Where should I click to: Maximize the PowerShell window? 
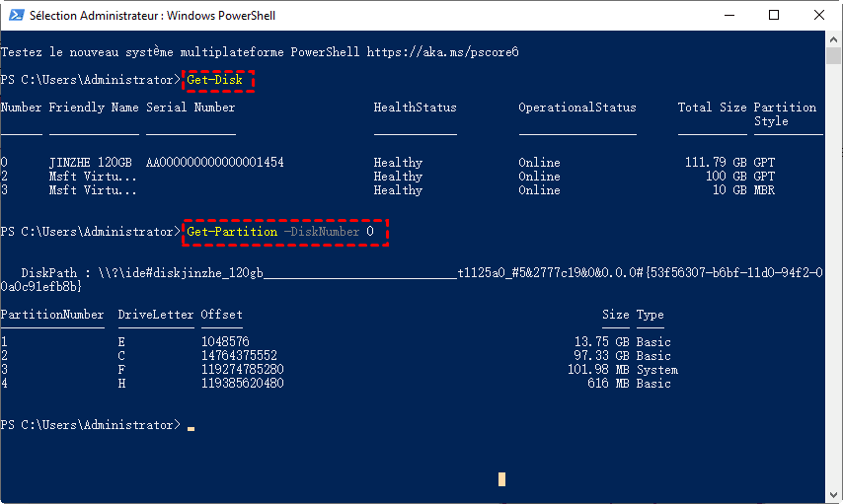click(775, 16)
